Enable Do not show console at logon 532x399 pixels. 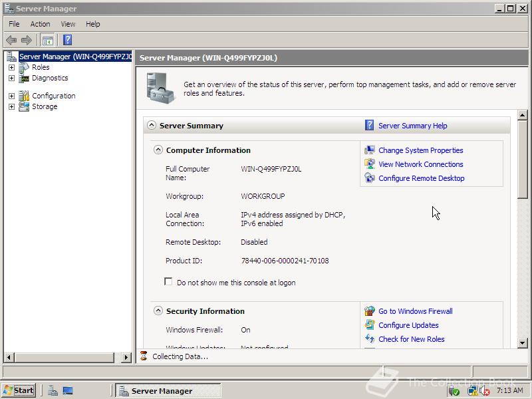[x=168, y=281]
